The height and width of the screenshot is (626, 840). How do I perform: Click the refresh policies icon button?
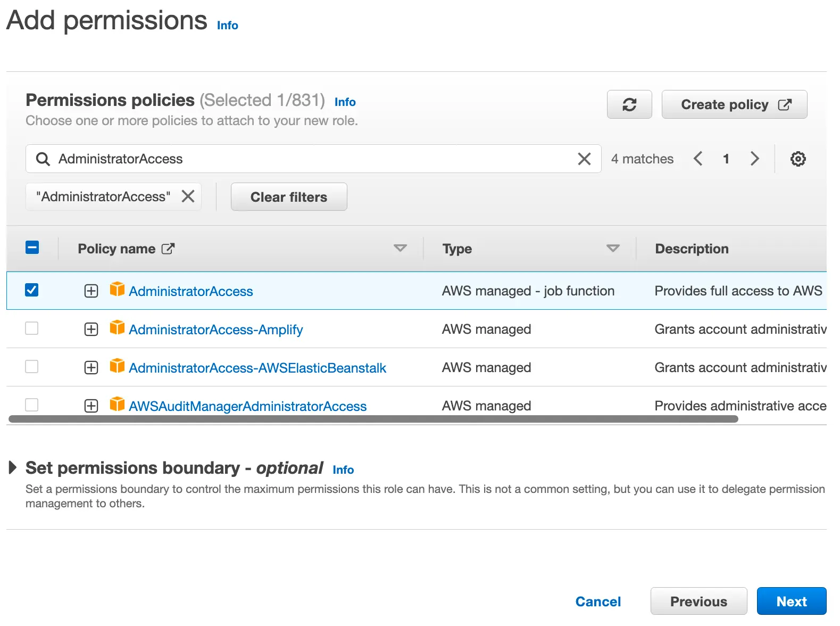click(x=629, y=105)
